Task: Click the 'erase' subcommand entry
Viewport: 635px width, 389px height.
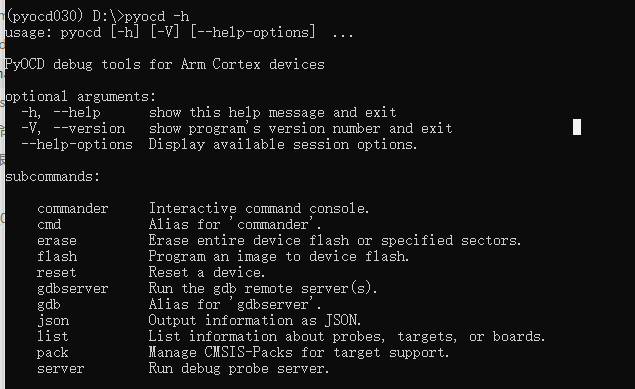Action: click(x=57, y=240)
